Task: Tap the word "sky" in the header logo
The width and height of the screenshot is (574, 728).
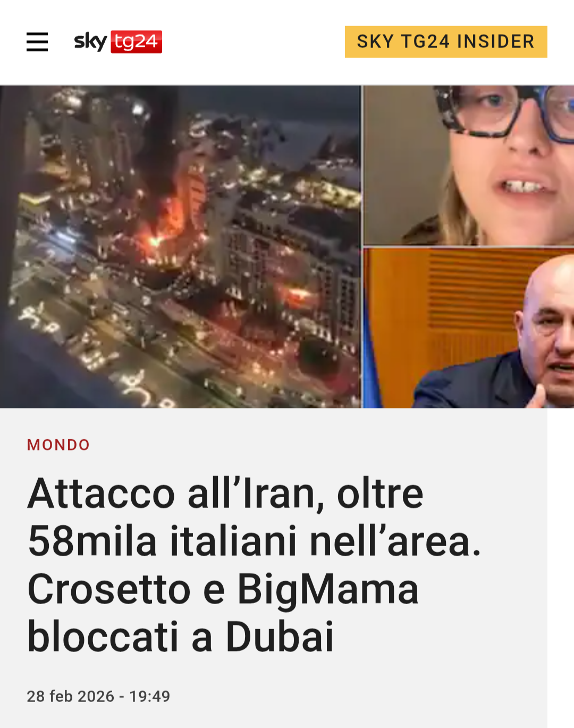Action: point(91,41)
